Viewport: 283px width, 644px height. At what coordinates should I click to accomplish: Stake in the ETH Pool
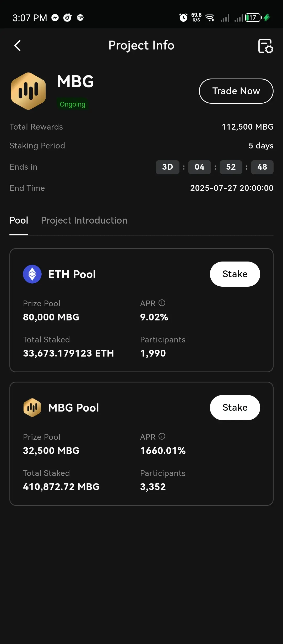click(x=235, y=274)
